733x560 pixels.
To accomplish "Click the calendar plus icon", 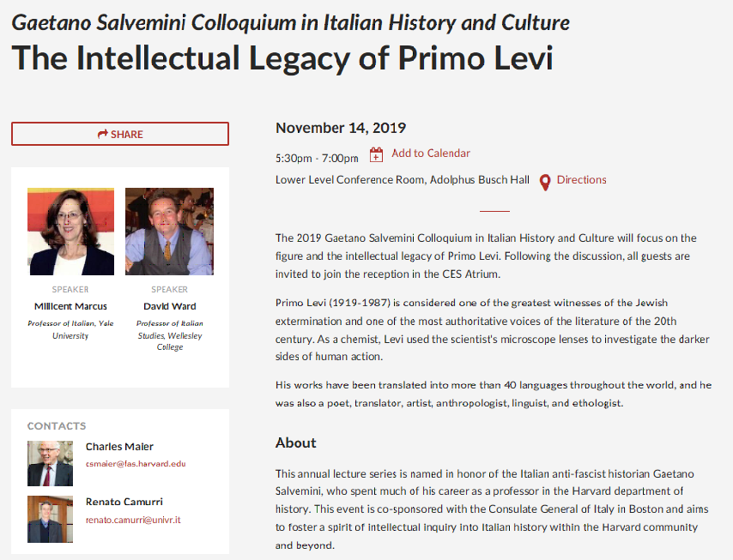I will point(376,154).
